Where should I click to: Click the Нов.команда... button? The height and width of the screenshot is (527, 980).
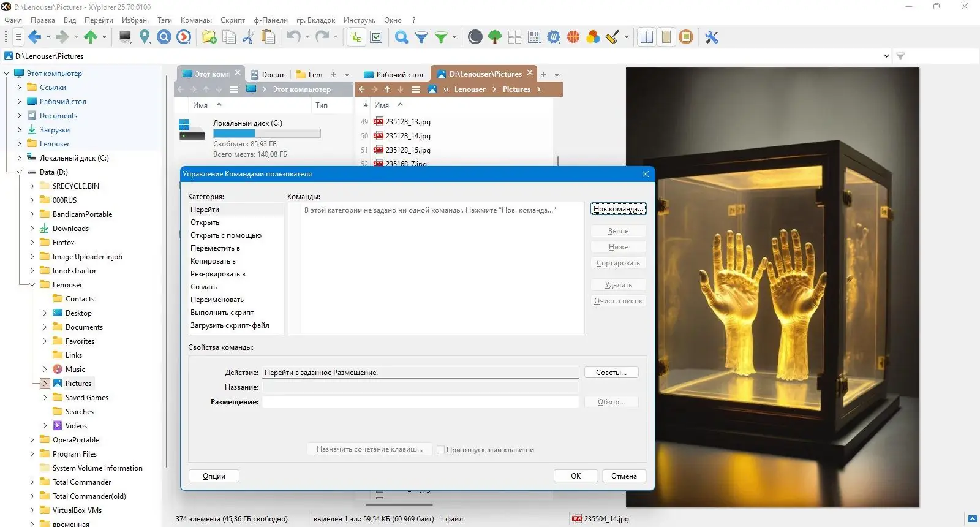click(618, 209)
